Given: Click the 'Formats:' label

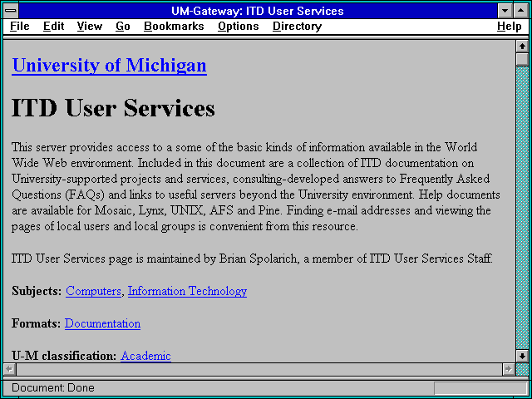Looking at the screenshot, I should pyautogui.click(x=37, y=323).
